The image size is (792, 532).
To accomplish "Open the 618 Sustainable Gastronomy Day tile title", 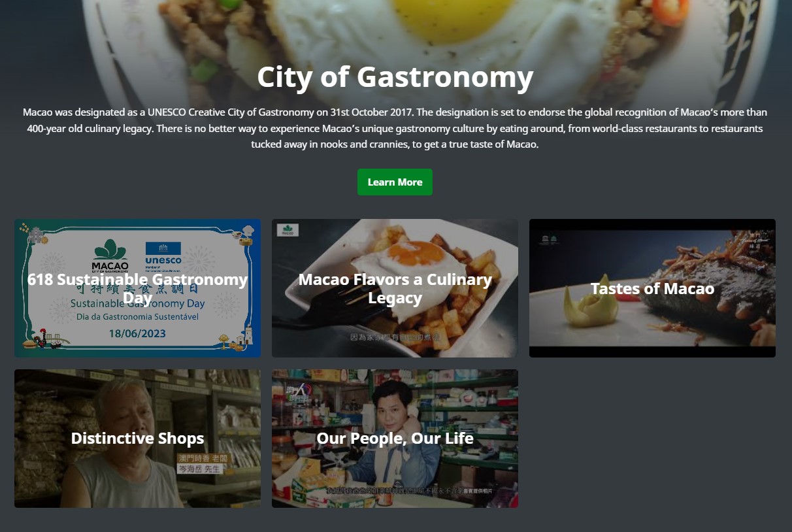I will (137, 288).
